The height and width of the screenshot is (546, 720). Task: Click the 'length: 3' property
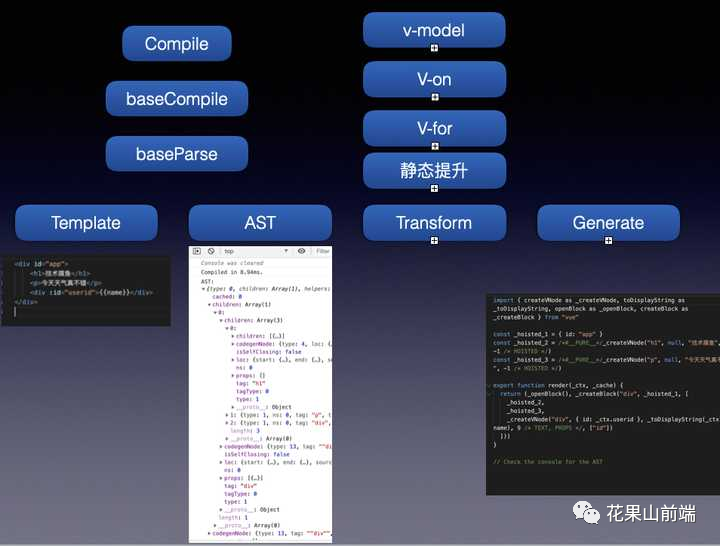pyautogui.click(x=245, y=431)
